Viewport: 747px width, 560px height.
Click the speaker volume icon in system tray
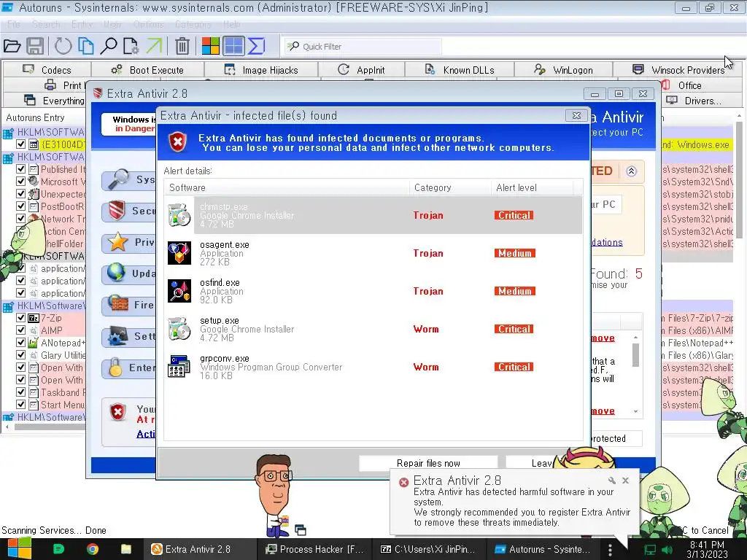(667, 550)
